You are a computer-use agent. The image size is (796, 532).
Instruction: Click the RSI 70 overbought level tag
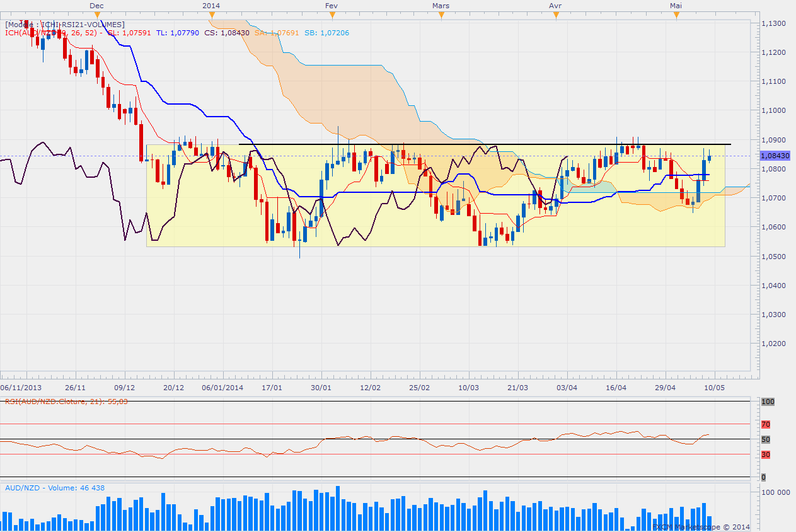coord(766,424)
